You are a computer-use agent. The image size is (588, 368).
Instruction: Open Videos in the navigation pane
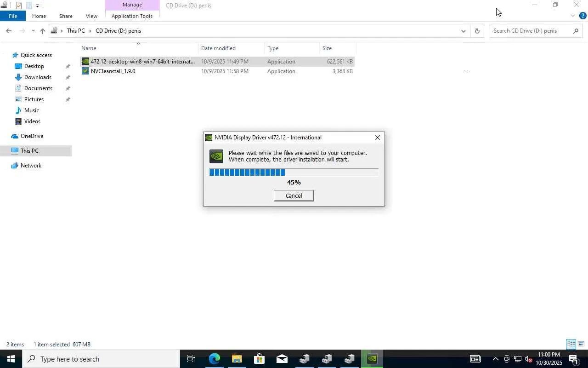click(x=32, y=121)
